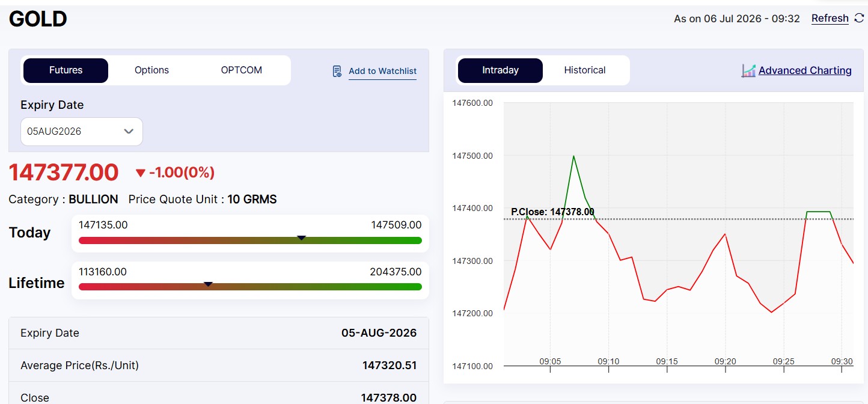Click the Add to Watchlist link
868x404 pixels.
click(382, 71)
